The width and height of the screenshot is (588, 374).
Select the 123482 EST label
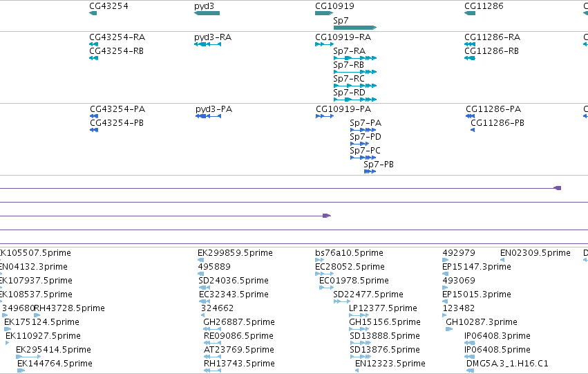(459, 308)
